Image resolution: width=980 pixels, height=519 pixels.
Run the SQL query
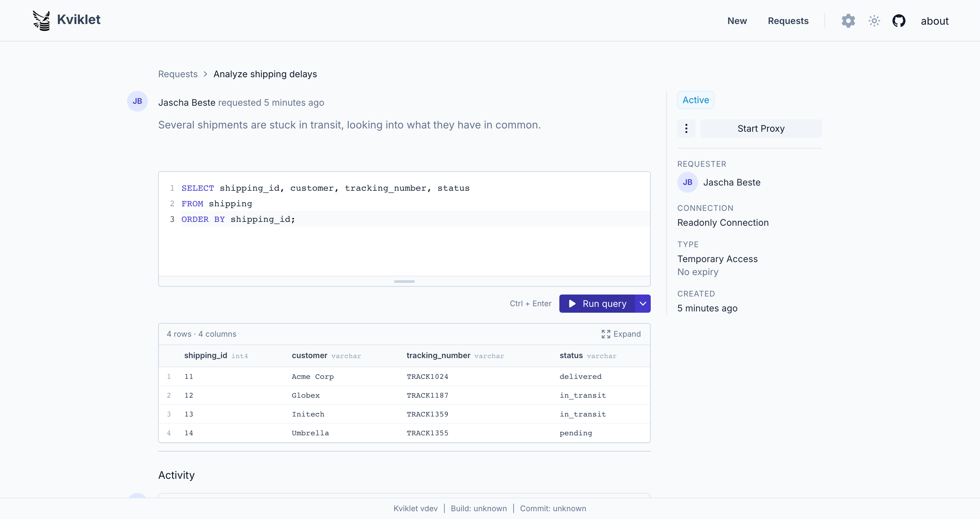pos(597,304)
